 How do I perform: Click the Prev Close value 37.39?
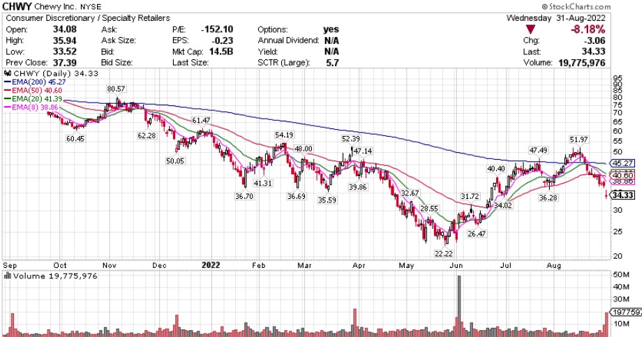pyautogui.click(x=64, y=63)
